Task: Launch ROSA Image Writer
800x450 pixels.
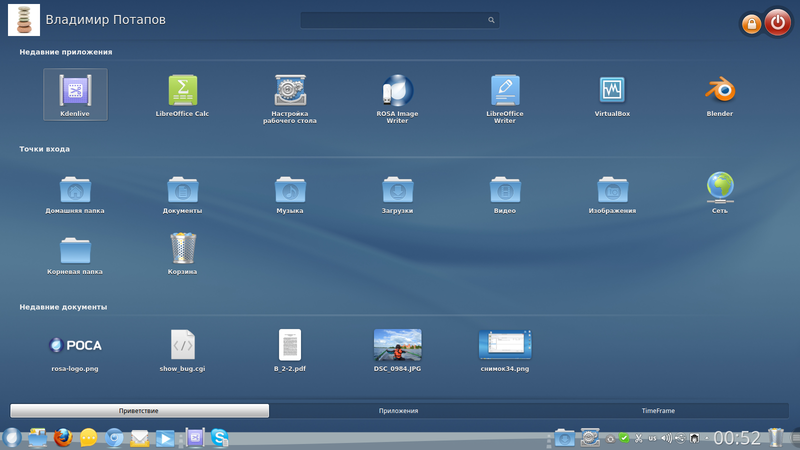Action: pos(397,99)
